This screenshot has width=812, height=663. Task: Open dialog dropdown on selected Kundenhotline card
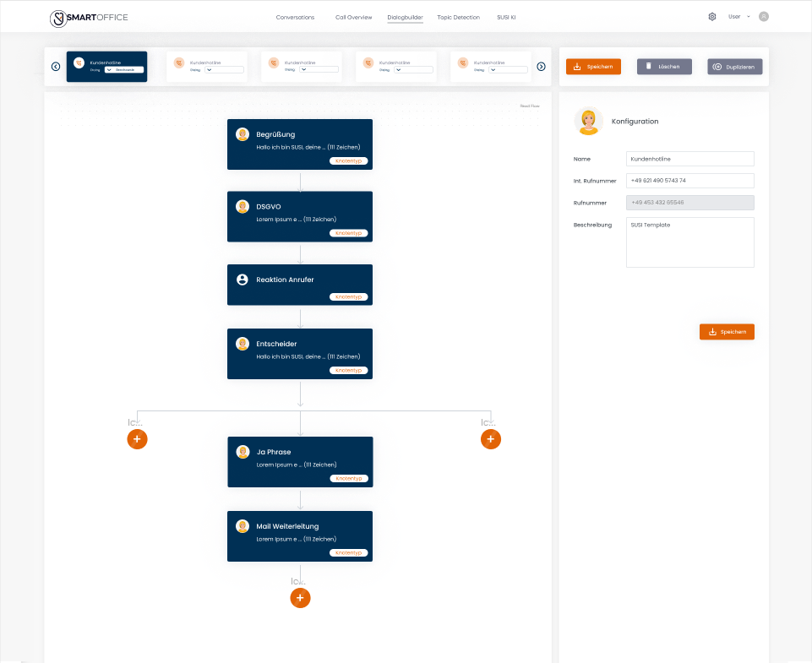click(x=124, y=70)
